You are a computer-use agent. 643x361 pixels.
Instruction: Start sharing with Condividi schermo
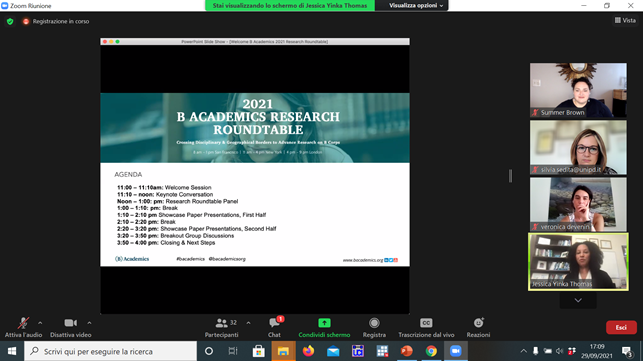pyautogui.click(x=324, y=327)
